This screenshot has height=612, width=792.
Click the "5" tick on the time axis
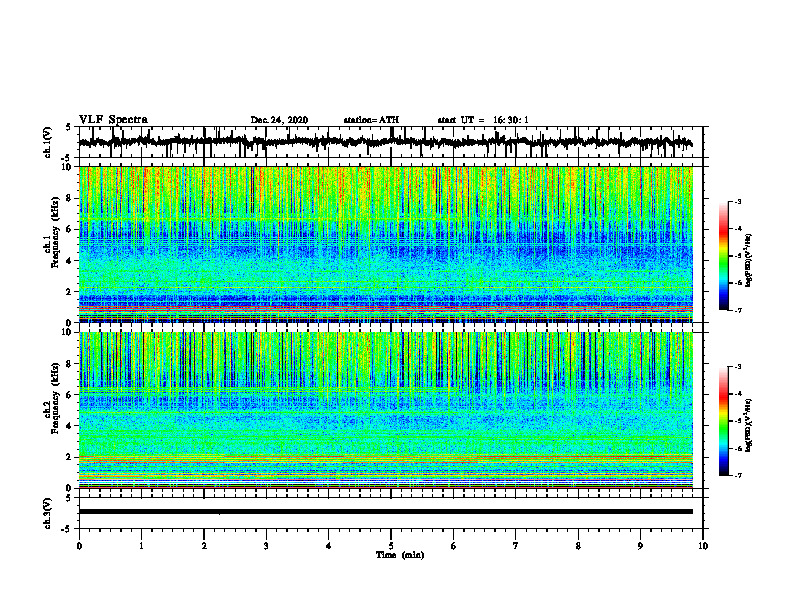[x=391, y=546]
